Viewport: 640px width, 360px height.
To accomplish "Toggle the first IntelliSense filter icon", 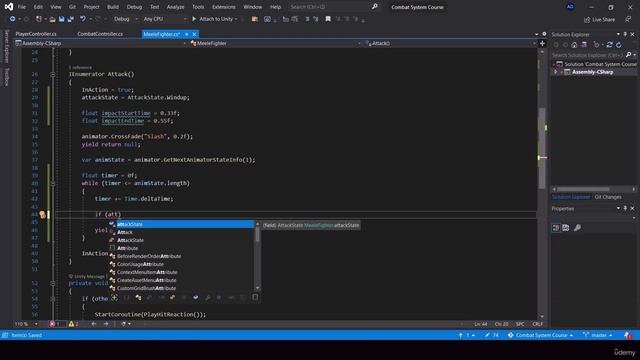I will coord(114,298).
